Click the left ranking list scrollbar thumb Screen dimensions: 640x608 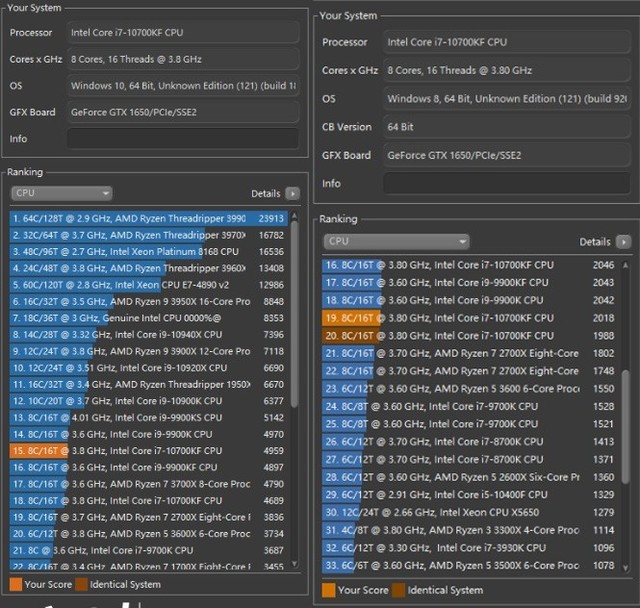coord(294,314)
